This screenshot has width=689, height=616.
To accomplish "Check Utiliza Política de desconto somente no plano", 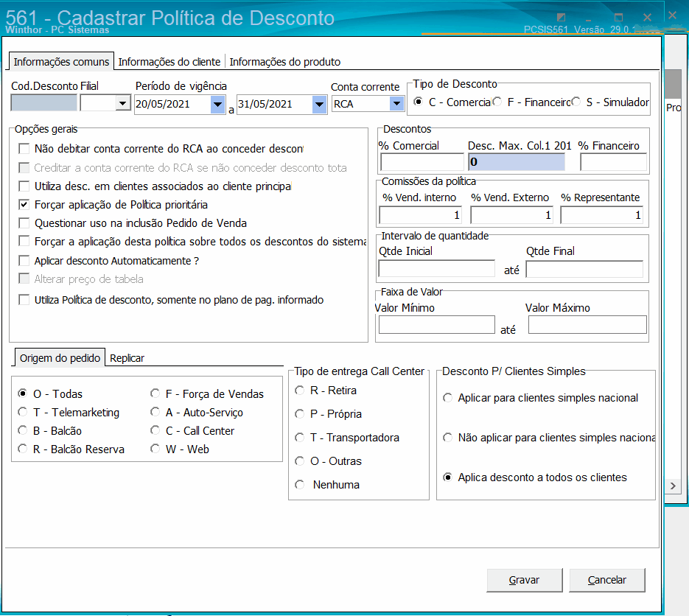I will [24, 300].
